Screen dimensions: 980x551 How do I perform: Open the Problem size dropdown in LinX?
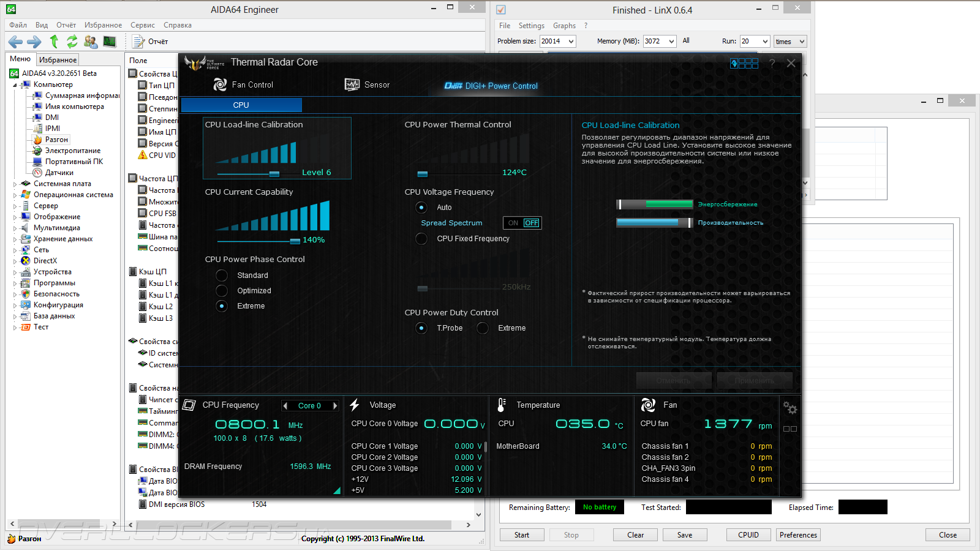coord(571,42)
